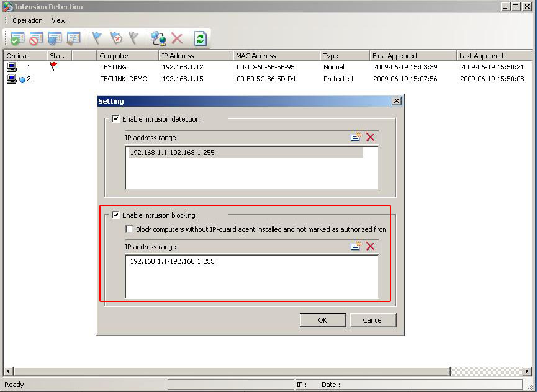Add new IP range in intrusion blocking section
Viewport: 537px width, 392px height.
tap(356, 246)
